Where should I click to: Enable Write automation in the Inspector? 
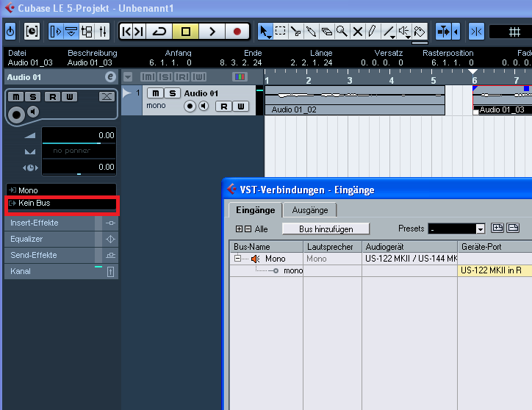tap(70, 97)
